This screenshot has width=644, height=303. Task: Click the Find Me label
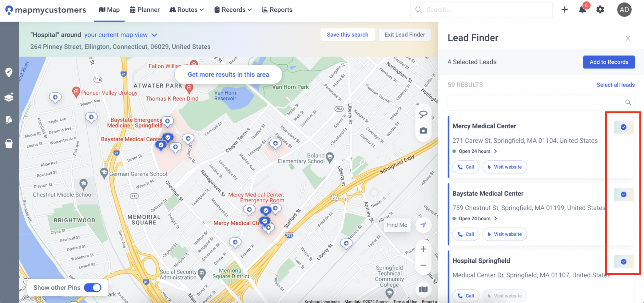click(397, 225)
